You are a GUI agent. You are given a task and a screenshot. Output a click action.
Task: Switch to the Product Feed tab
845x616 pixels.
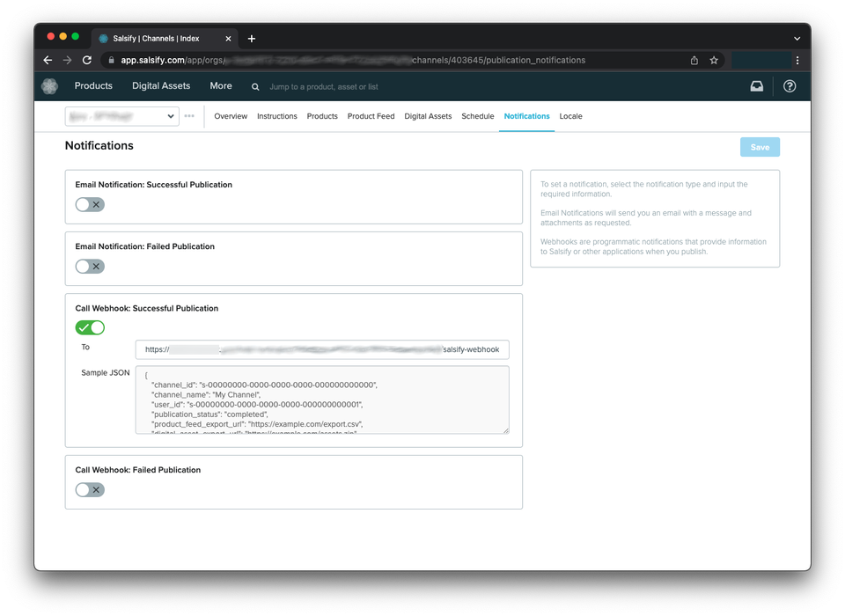tap(371, 116)
